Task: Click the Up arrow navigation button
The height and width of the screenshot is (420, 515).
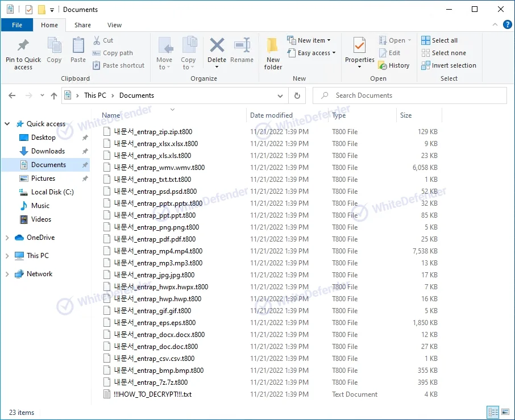Action: tap(54, 96)
